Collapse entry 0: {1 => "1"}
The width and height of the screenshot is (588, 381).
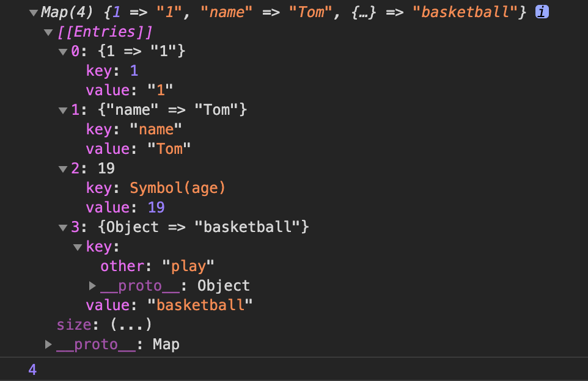pyautogui.click(x=63, y=52)
